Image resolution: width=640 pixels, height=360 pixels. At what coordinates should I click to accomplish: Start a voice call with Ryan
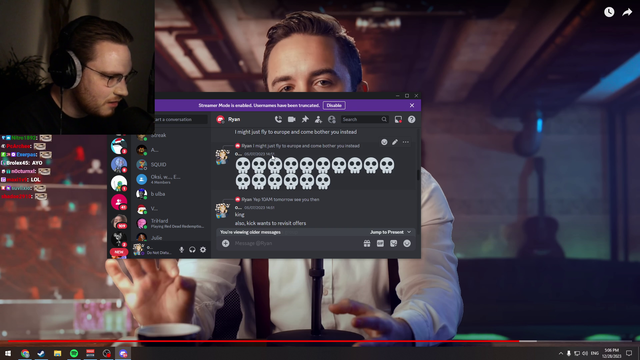[278, 119]
